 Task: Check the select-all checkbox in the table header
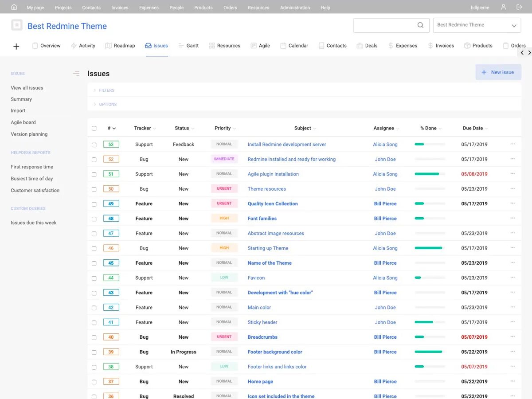[x=94, y=128]
